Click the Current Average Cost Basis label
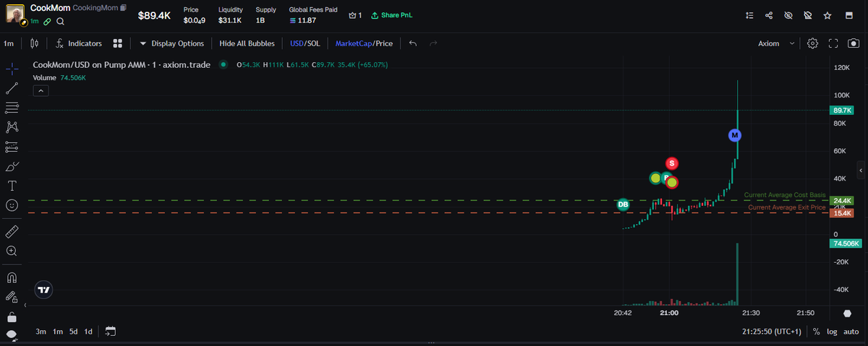The height and width of the screenshot is (346, 868). [784, 195]
